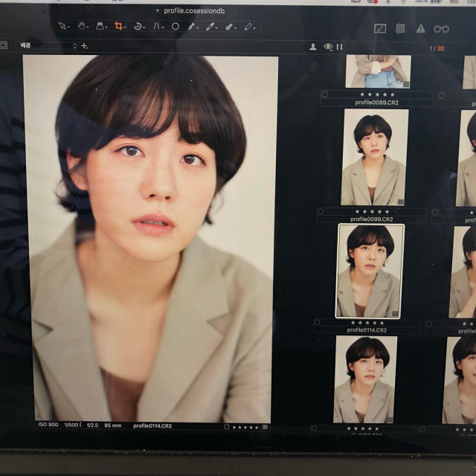The image size is (476, 476).
Task: Click badge icon on profile0089.CR2 thumbnail corner
Action: (x=406, y=84)
